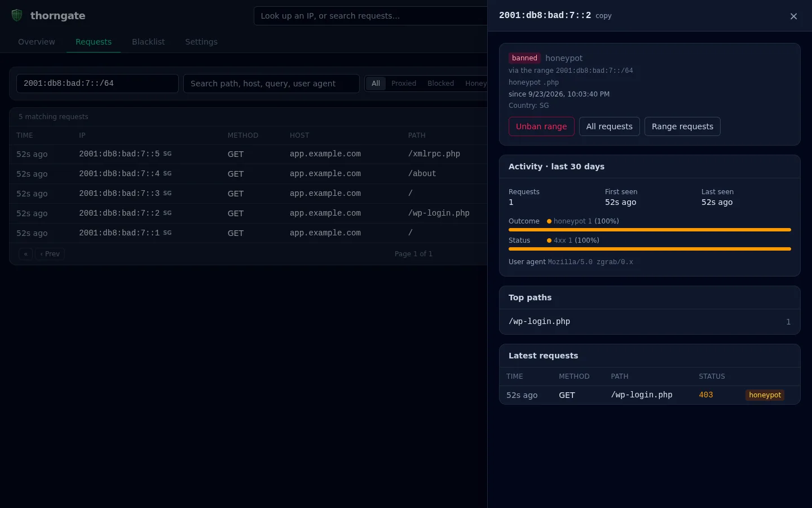Viewport: 812px width, 508px height.
Task: Click the path, host, query search field
Action: click(x=271, y=84)
